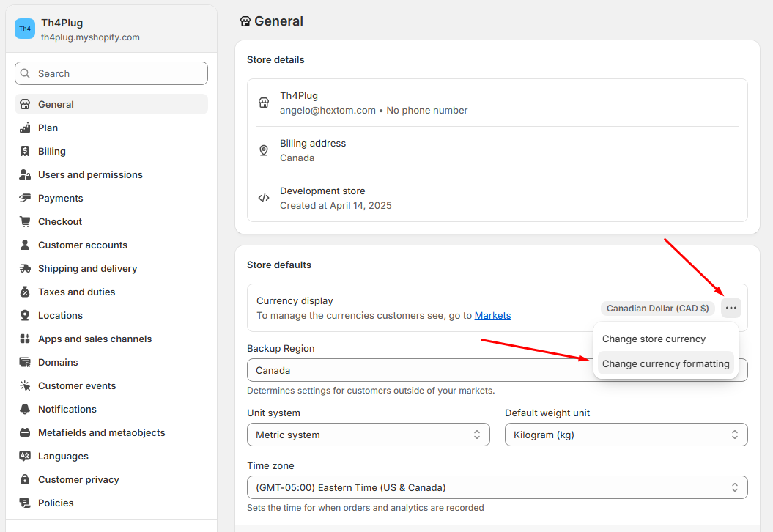Click the Customer events cursor icon
The image size is (773, 532).
25,385
